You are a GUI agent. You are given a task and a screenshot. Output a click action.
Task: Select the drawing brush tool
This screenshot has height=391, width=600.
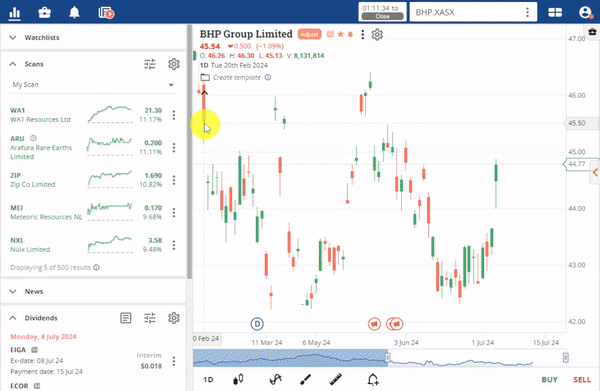coord(305,380)
